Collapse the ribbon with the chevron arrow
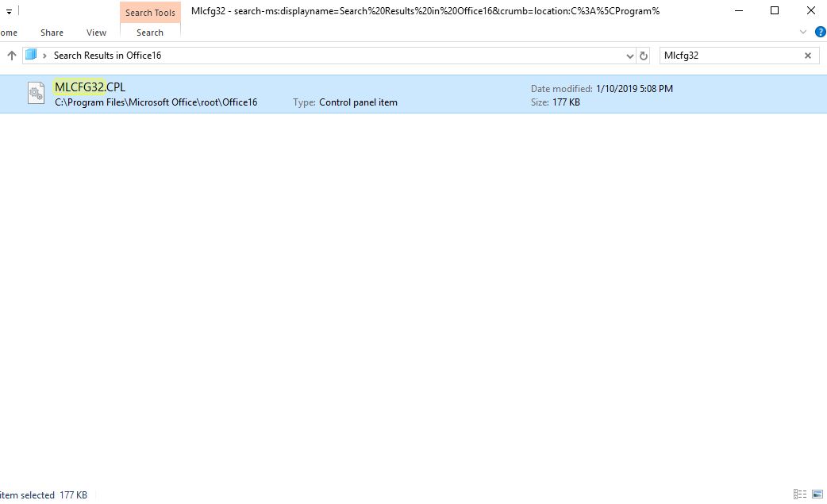The width and height of the screenshot is (827, 504). coord(802,32)
